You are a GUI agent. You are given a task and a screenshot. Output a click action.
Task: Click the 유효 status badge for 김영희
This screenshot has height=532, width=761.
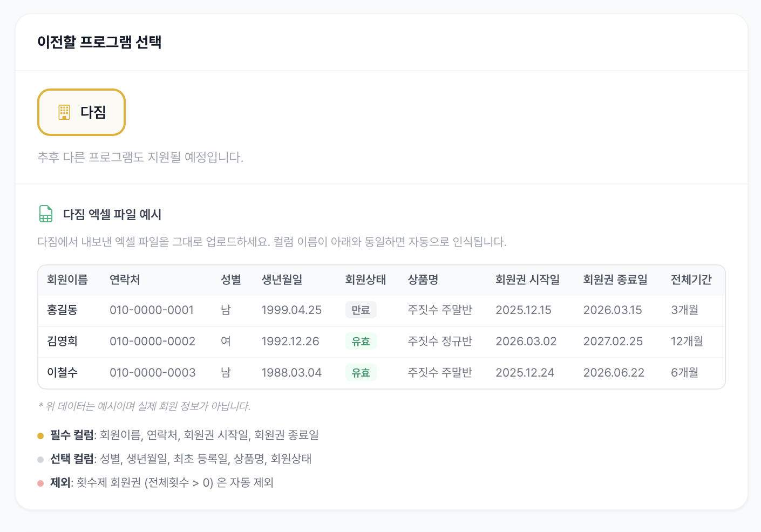tap(361, 341)
